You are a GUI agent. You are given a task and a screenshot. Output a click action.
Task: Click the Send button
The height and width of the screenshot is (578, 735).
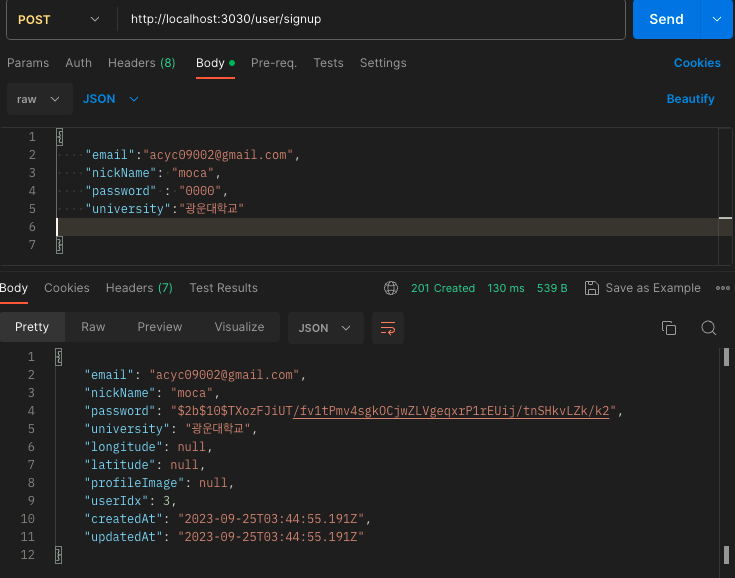tap(666, 19)
